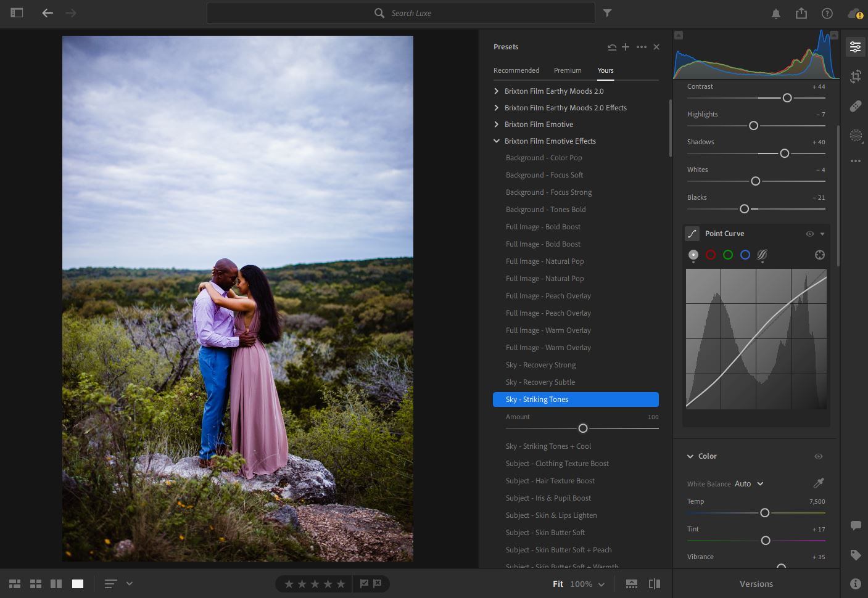Open the Edit sliders panel
This screenshot has height=598, width=868.
[x=856, y=47]
